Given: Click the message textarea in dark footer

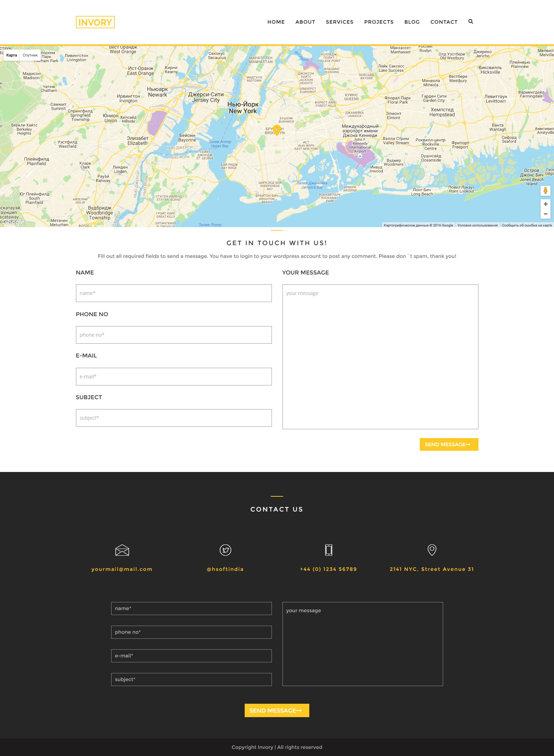Looking at the screenshot, I should (x=363, y=644).
